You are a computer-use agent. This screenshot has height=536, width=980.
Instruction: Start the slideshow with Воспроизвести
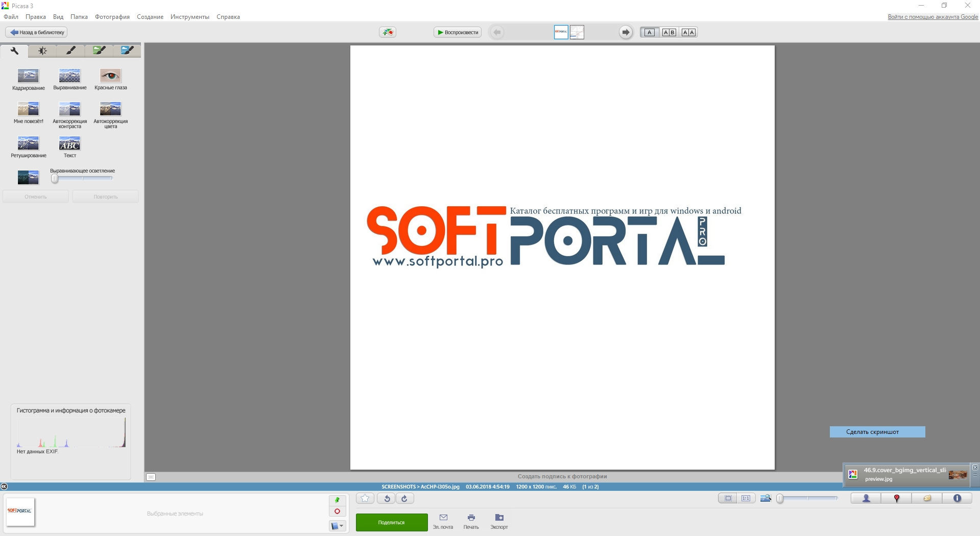(458, 32)
